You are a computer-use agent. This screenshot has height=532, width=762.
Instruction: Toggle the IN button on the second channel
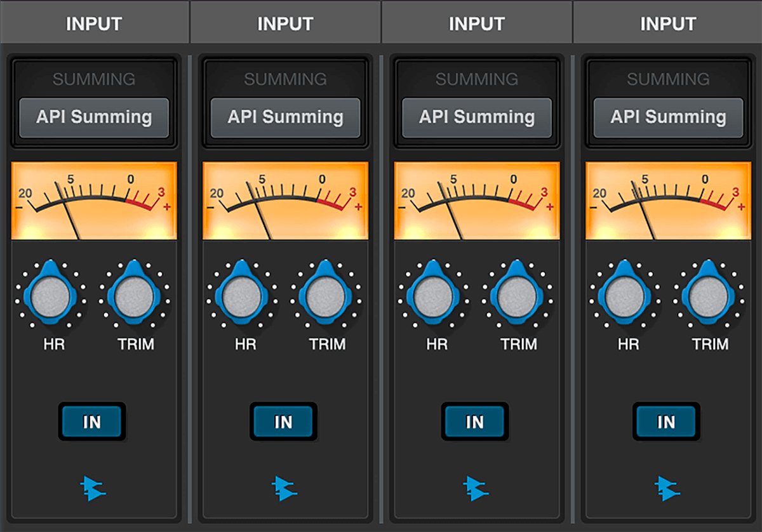click(x=283, y=422)
